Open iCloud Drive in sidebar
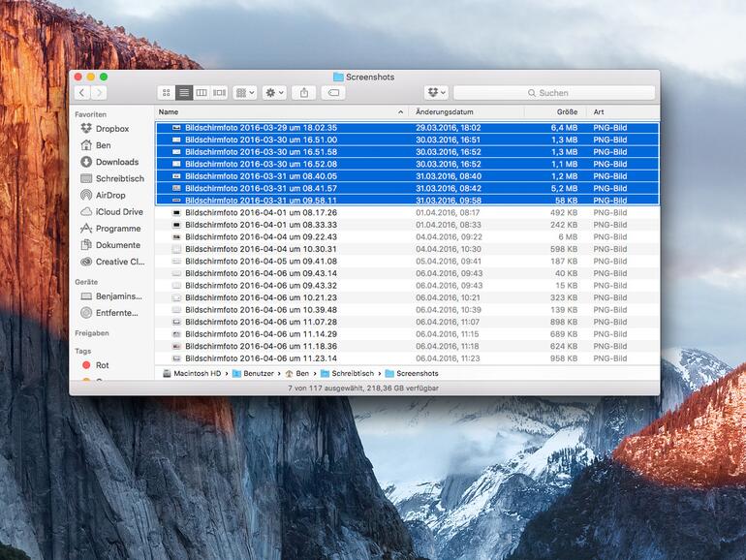The width and height of the screenshot is (746, 560). 118,211
